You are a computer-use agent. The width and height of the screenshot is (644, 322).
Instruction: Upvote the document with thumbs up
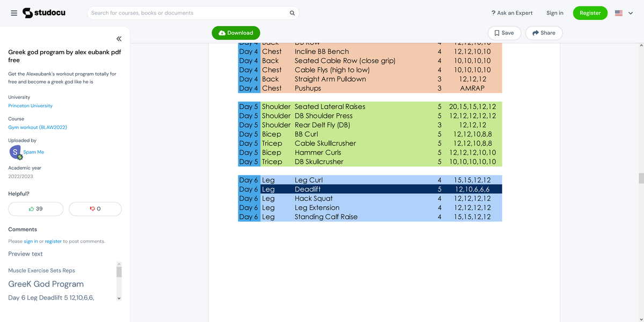tap(36, 209)
